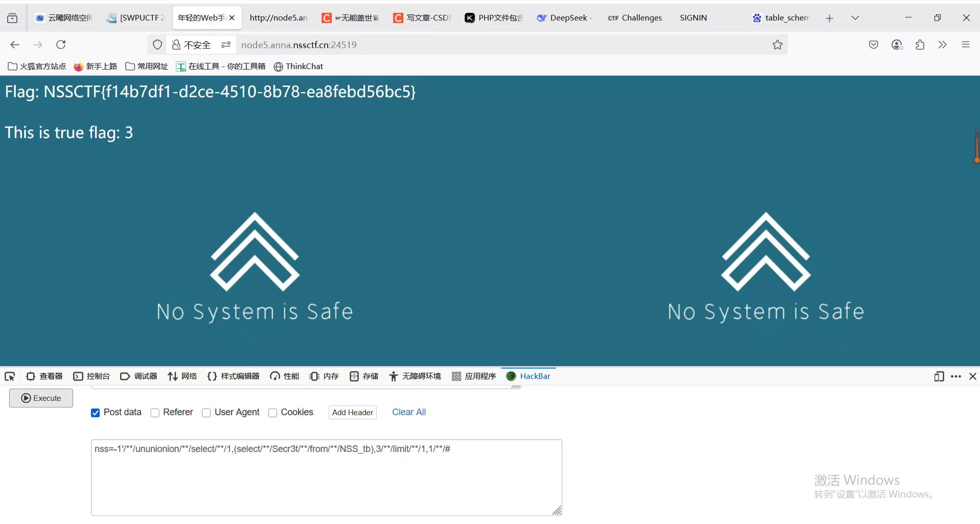
Task: Click the Flag: NSSCTF text line
Action: tap(210, 92)
